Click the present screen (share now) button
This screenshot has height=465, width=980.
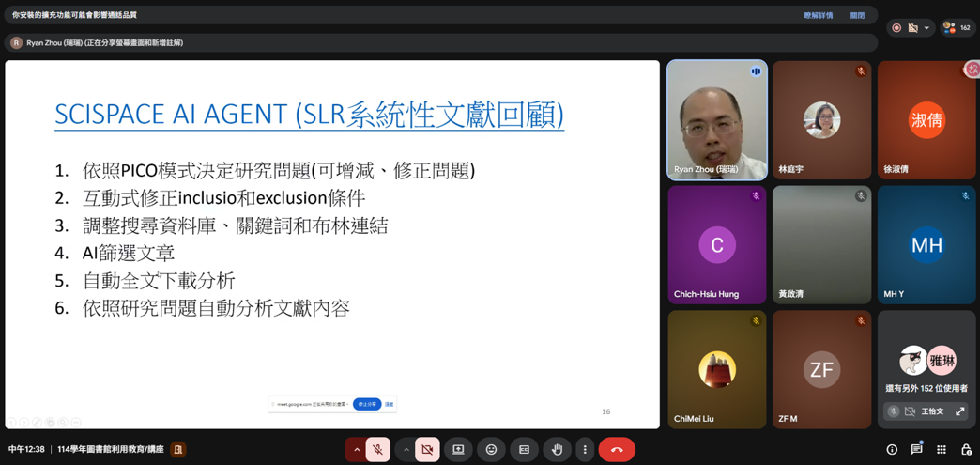pos(458,449)
